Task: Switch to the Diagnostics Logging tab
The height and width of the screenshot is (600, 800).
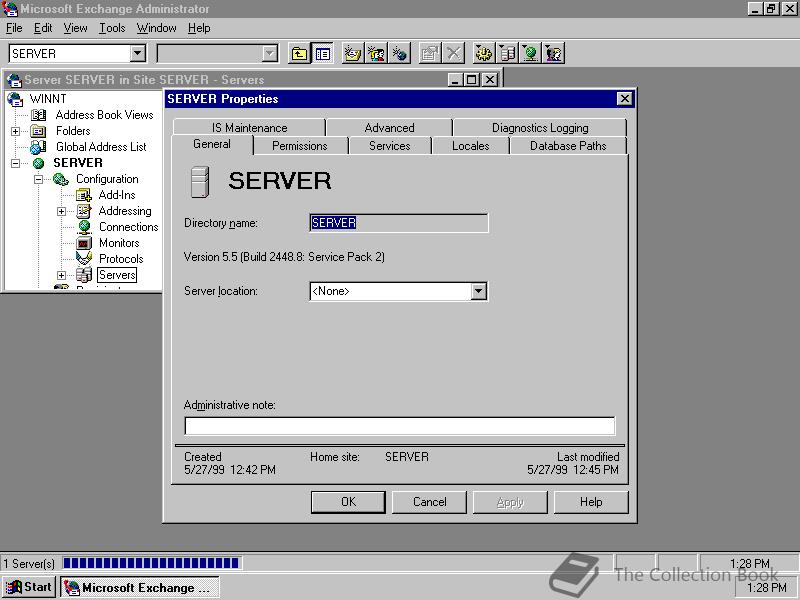Action: click(x=540, y=128)
